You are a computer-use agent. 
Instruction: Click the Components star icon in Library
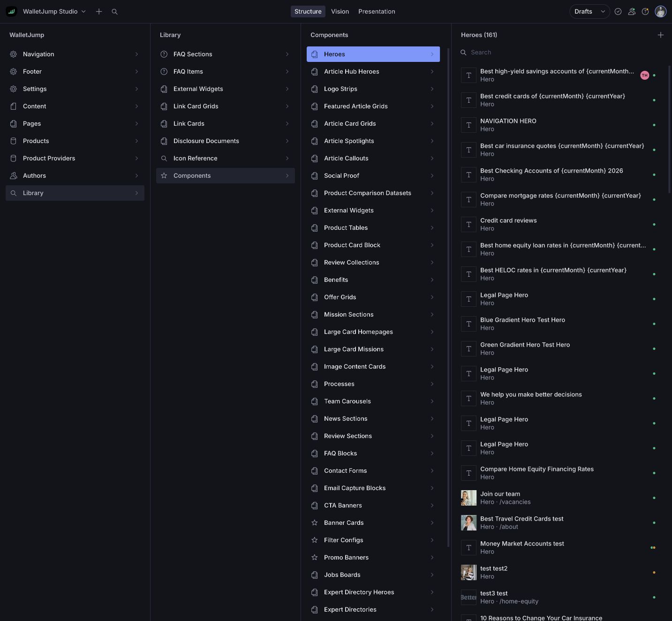(x=164, y=175)
